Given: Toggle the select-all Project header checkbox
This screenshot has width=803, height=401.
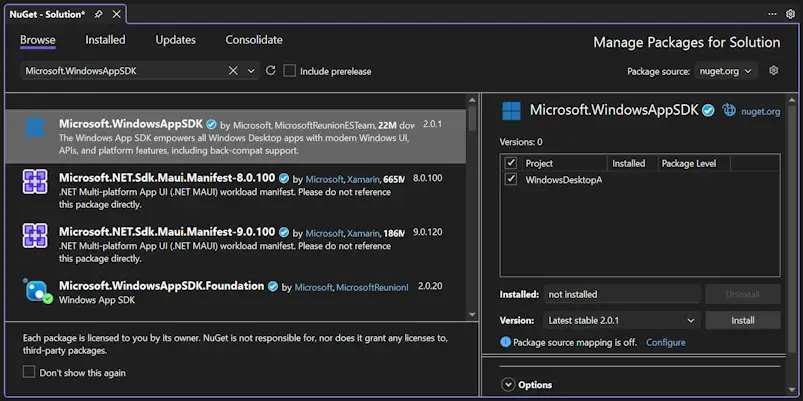Looking at the screenshot, I should click(511, 163).
